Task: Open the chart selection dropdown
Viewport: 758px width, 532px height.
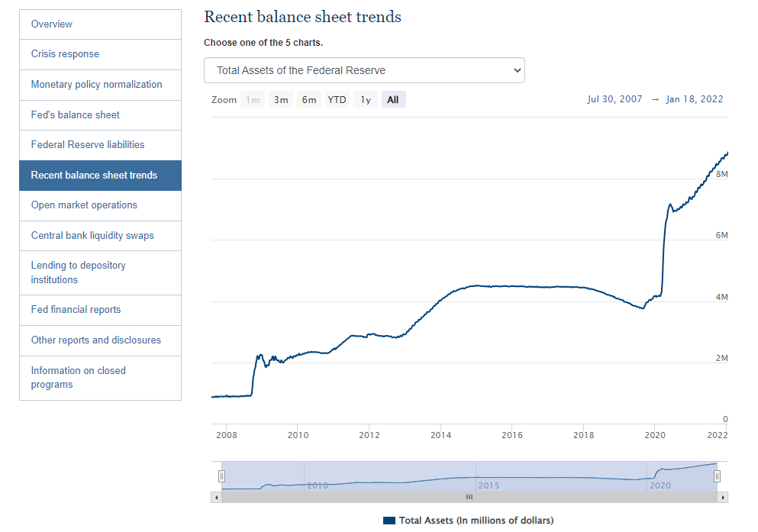Action: (x=364, y=70)
